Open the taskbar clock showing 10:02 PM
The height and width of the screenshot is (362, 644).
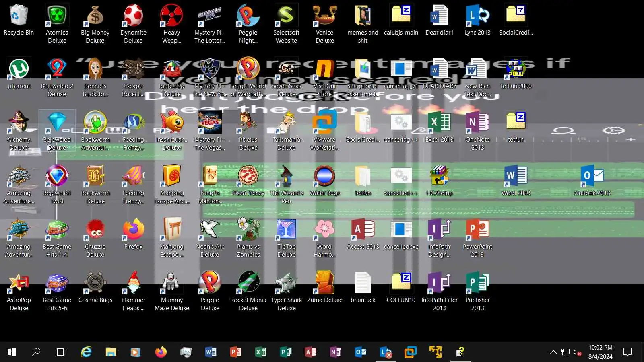[x=600, y=352]
